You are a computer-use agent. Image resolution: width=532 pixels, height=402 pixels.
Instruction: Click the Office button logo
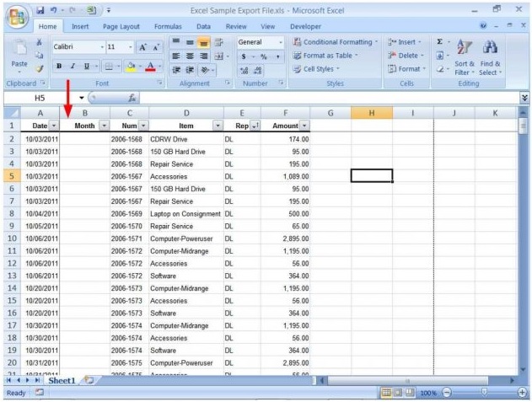pyautogui.click(x=17, y=17)
